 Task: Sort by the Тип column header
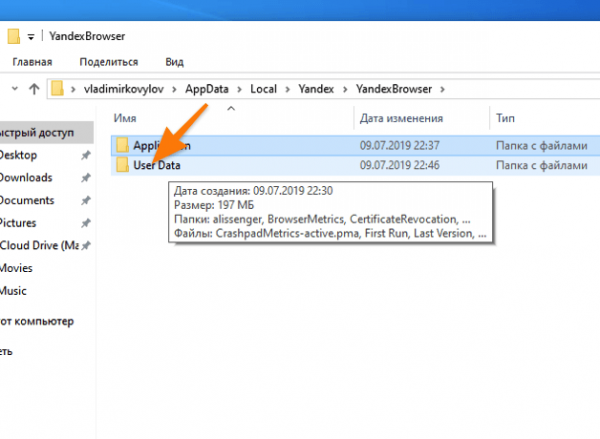pos(505,118)
